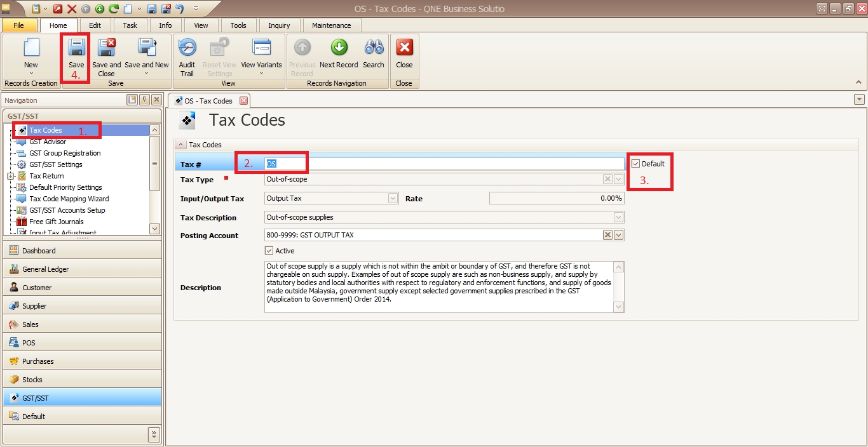
Task: Expand navigation pane overflow chevron
Action: 154,434
